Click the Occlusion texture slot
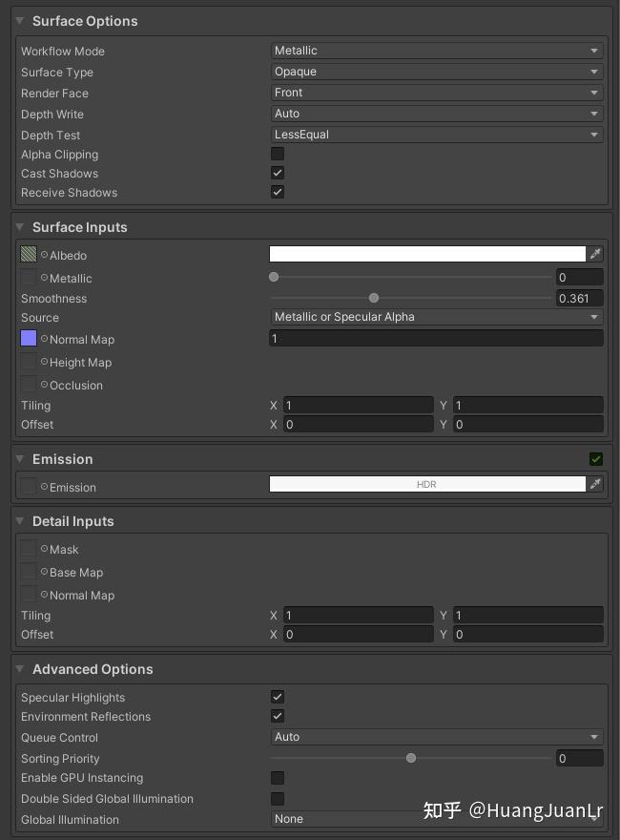Image resolution: width=620 pixels, height=840 pixels. tap(30, 385)
